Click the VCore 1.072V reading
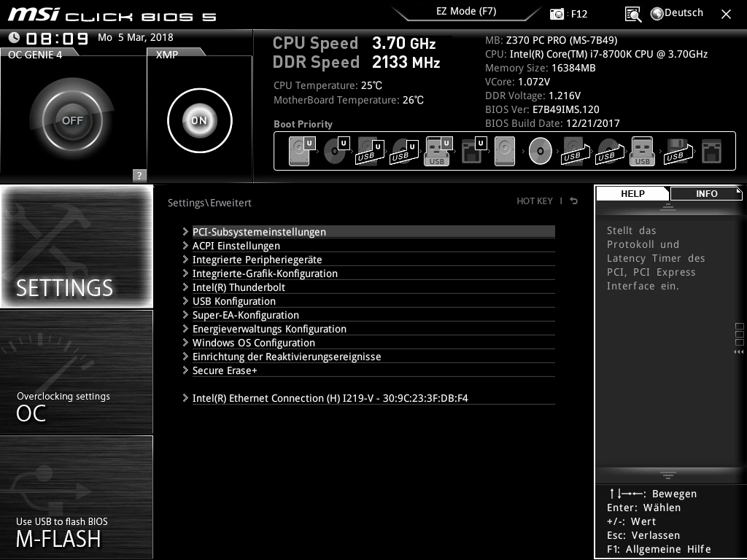The image size is (747, 560). pos(517,82)
